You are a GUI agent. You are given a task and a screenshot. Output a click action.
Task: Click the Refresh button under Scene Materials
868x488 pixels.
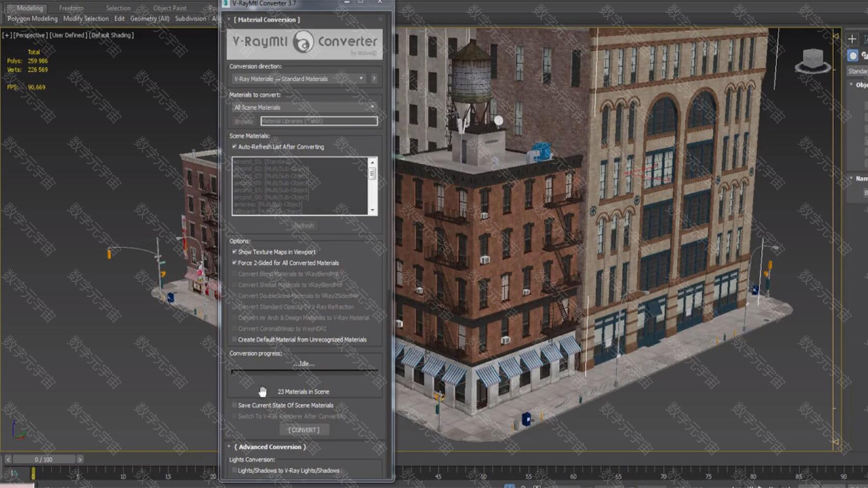point(304,226)
